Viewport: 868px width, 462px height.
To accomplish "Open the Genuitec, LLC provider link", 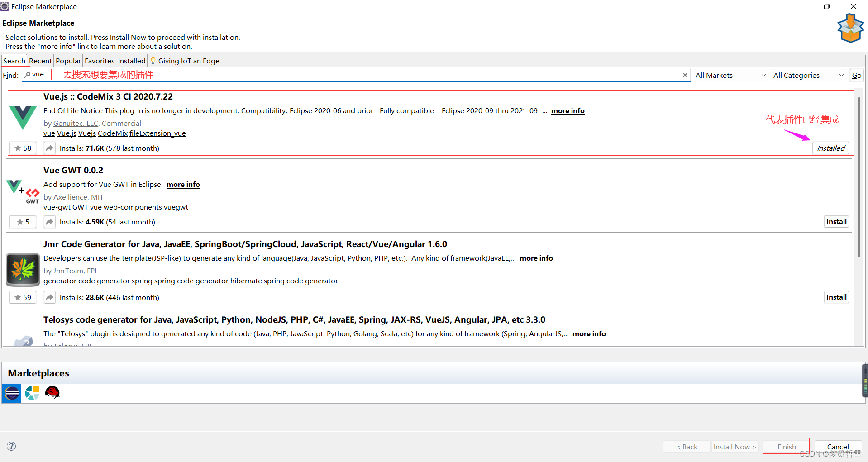I will click(x=76, y=123).
